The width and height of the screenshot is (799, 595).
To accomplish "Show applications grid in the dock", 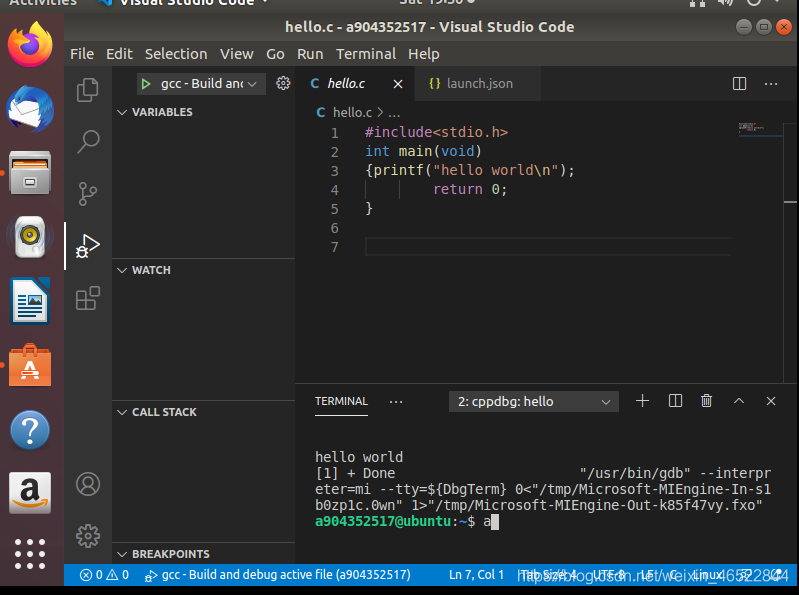I will click(x=30, y=554).
